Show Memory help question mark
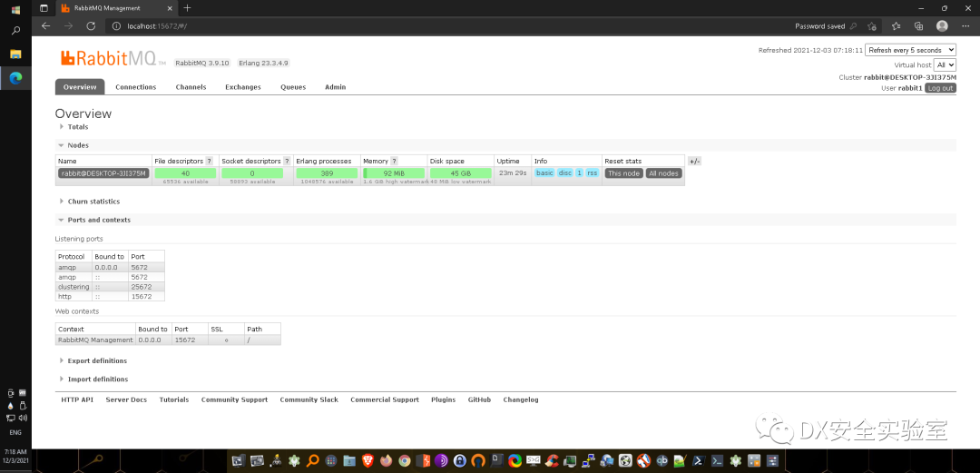 click(x=395, y=161)
